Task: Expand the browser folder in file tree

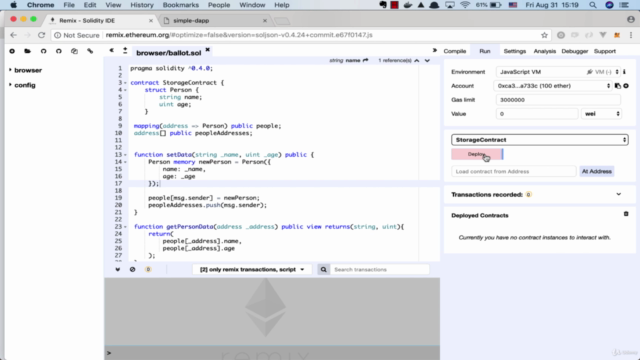Action: click(x=10, y=70)
